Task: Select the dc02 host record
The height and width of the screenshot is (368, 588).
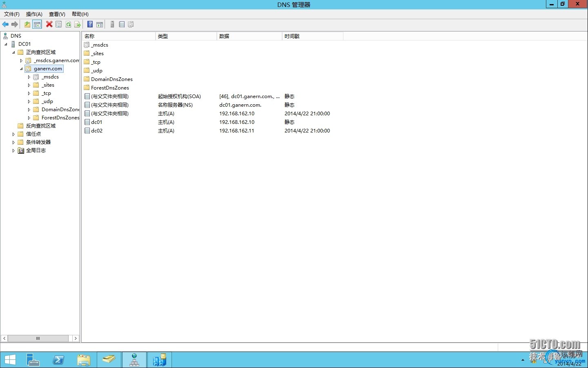Action: tap(97, 131)
